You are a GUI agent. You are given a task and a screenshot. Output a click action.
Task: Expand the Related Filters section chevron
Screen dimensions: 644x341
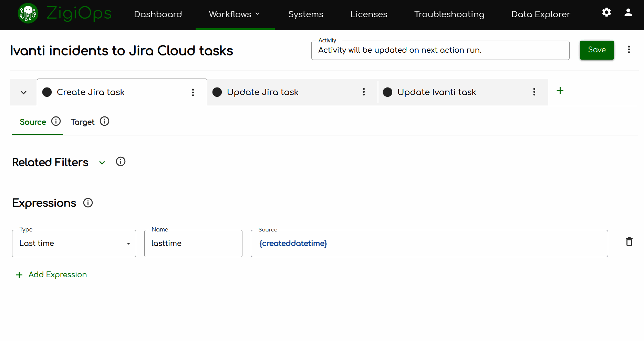click(x=102, y=163)
